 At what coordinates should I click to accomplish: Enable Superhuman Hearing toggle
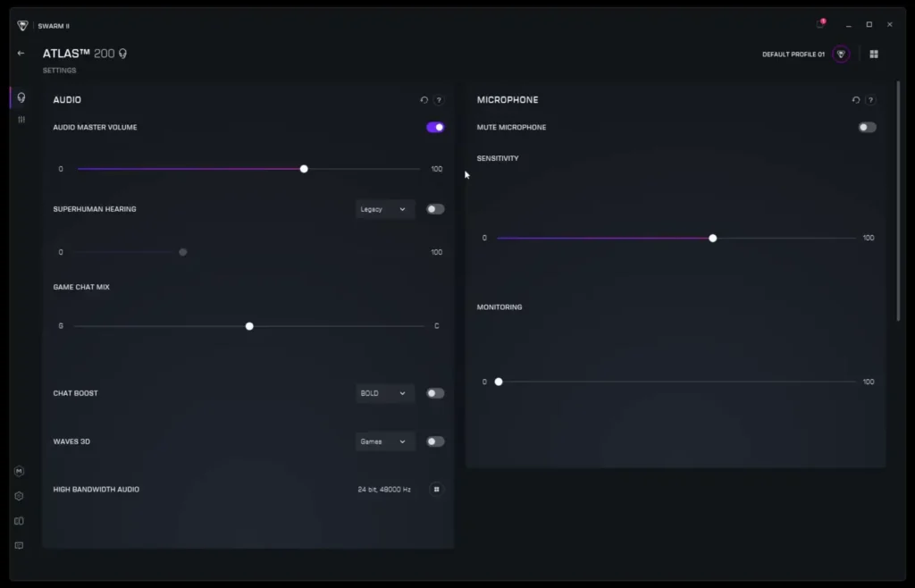(x=435, y=209)
